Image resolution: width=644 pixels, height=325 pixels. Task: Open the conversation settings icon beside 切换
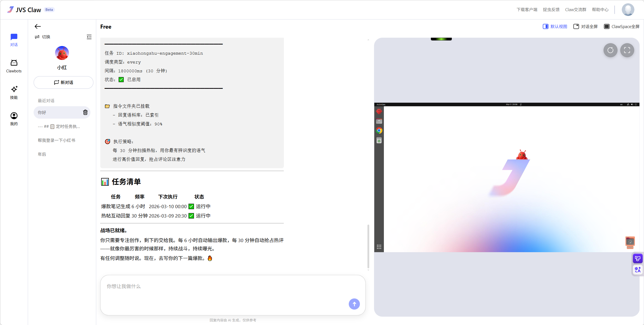point(89,37)
